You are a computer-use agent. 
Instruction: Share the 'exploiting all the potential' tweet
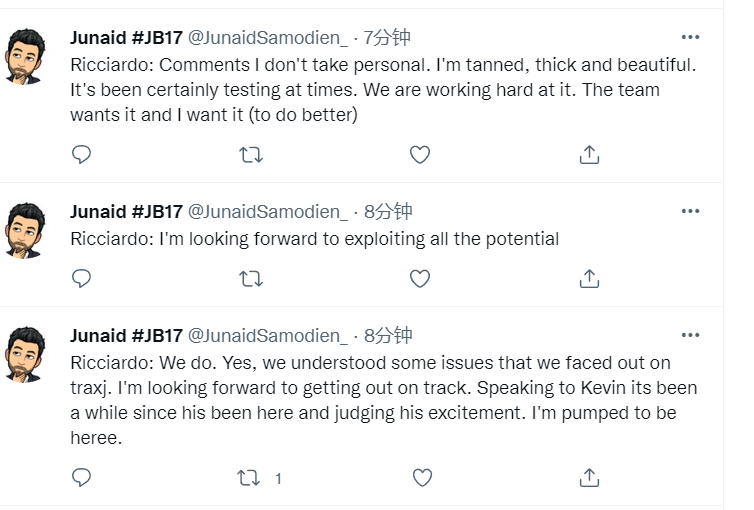coord(589,279)
